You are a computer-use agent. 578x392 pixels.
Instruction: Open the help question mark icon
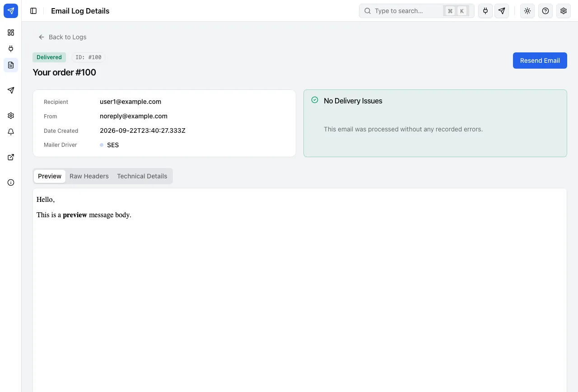click(x=545, y=11)
